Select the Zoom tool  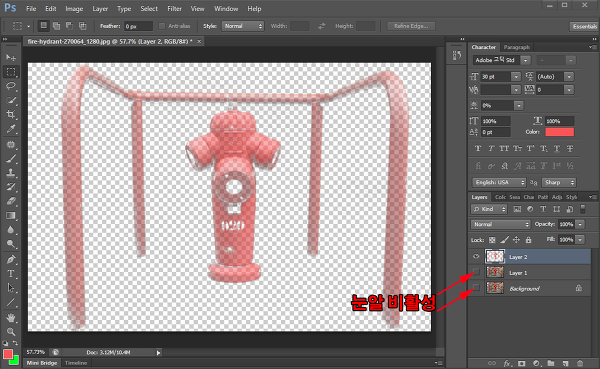tap(10, 331)
